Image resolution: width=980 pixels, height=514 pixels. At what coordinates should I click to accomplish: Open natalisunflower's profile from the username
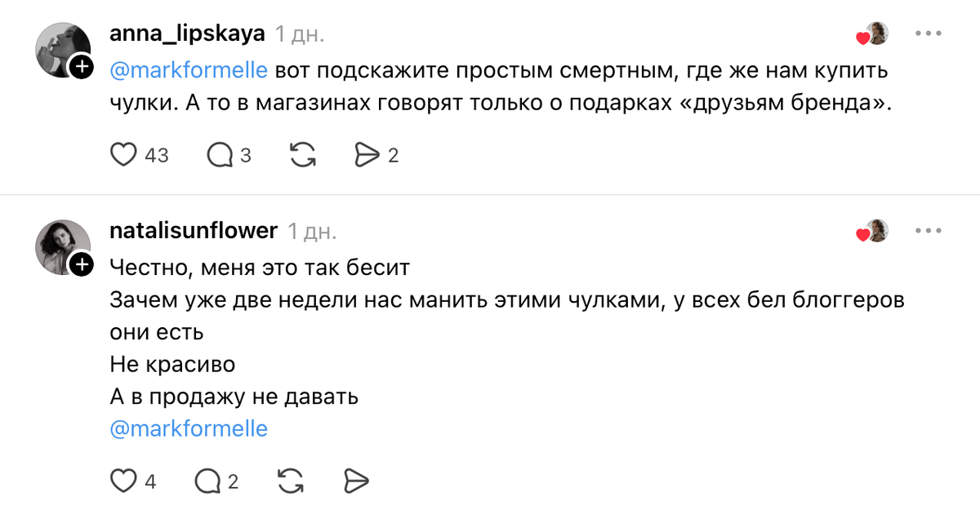pos(194,231)
